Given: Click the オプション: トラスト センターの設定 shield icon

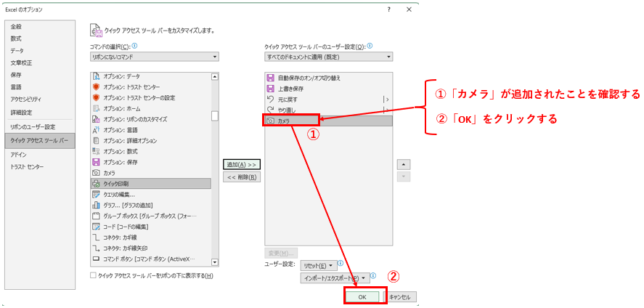Looking at the screenshot, I should (96, 98).
